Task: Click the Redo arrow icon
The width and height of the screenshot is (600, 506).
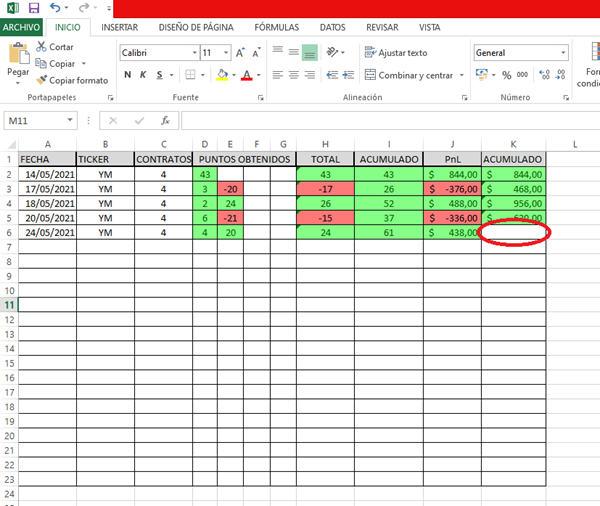Action: point(83,7)
